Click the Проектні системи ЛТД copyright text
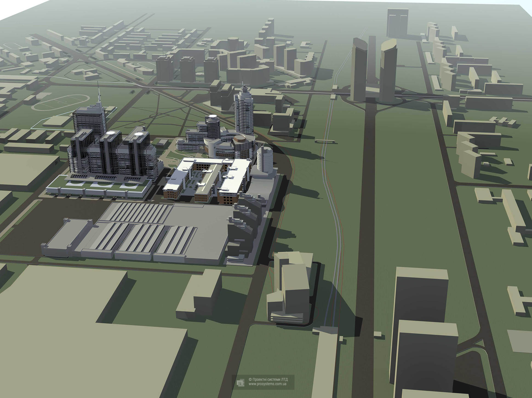The height and width of the screenshot is (398, 532). (x=268, y=379)
